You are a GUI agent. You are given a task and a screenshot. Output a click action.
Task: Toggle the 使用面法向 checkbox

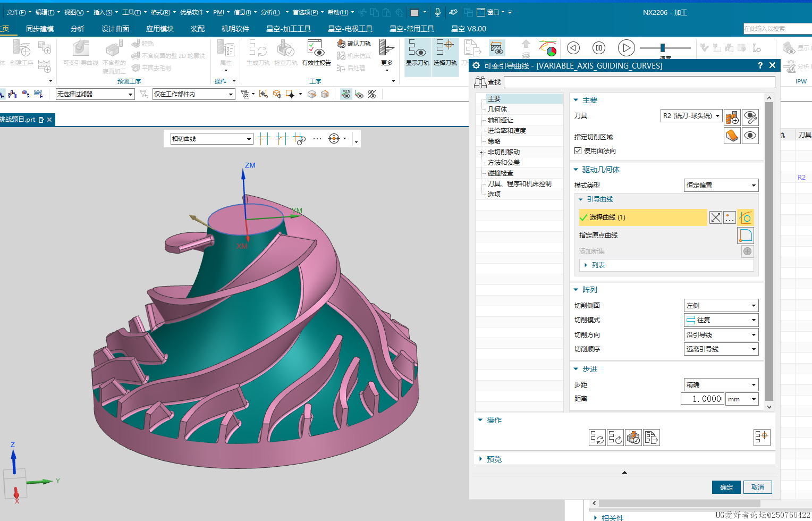578,151
